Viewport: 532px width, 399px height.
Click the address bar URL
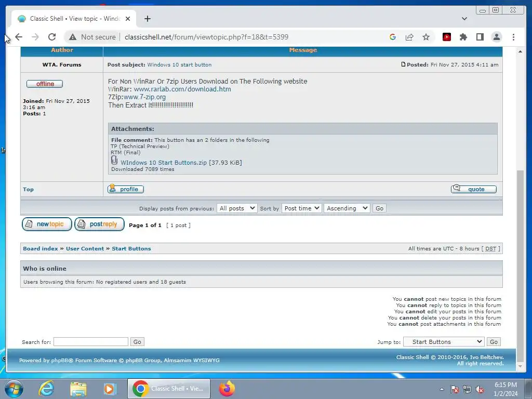pyautogui.click(x=206, y=37)
